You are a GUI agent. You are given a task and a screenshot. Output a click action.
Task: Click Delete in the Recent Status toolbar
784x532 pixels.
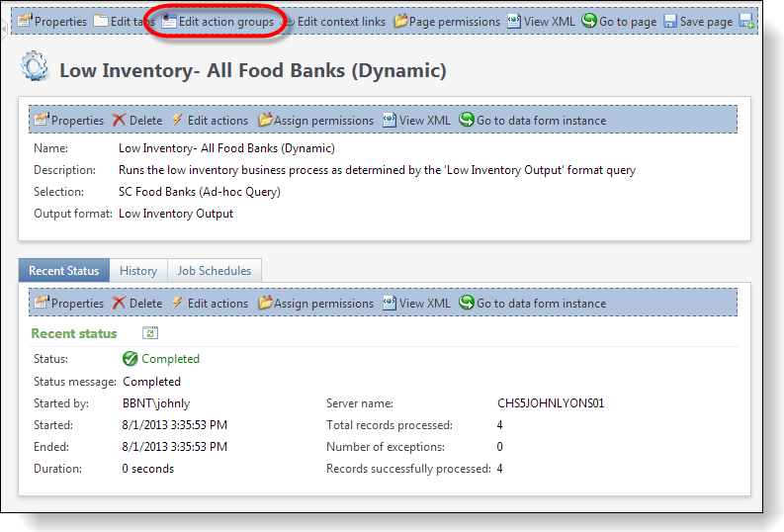pos(136,304)
